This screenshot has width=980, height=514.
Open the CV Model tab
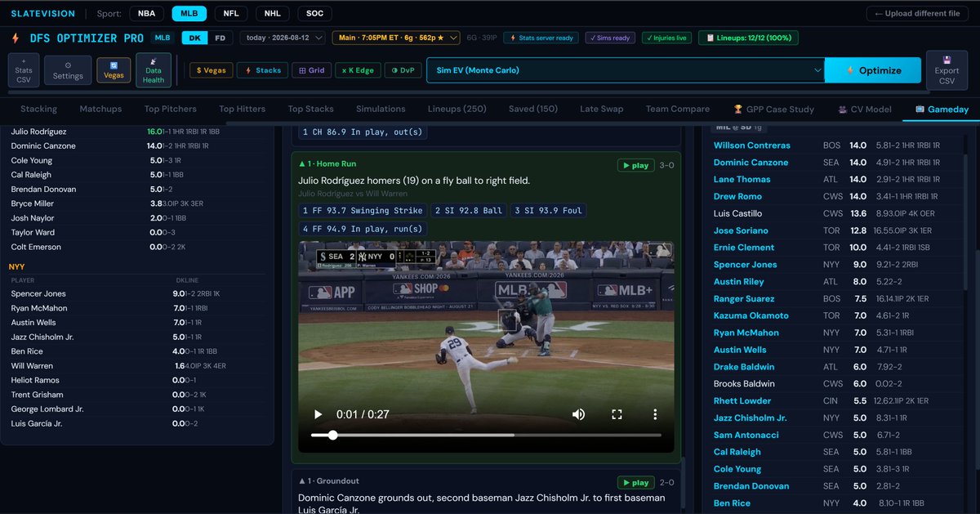[x=866, y=109]
